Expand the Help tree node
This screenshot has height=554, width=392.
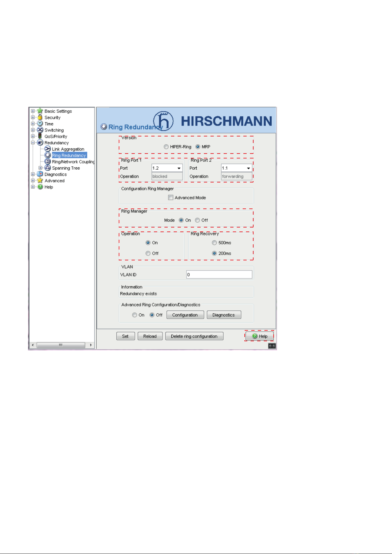pos(33,187)
